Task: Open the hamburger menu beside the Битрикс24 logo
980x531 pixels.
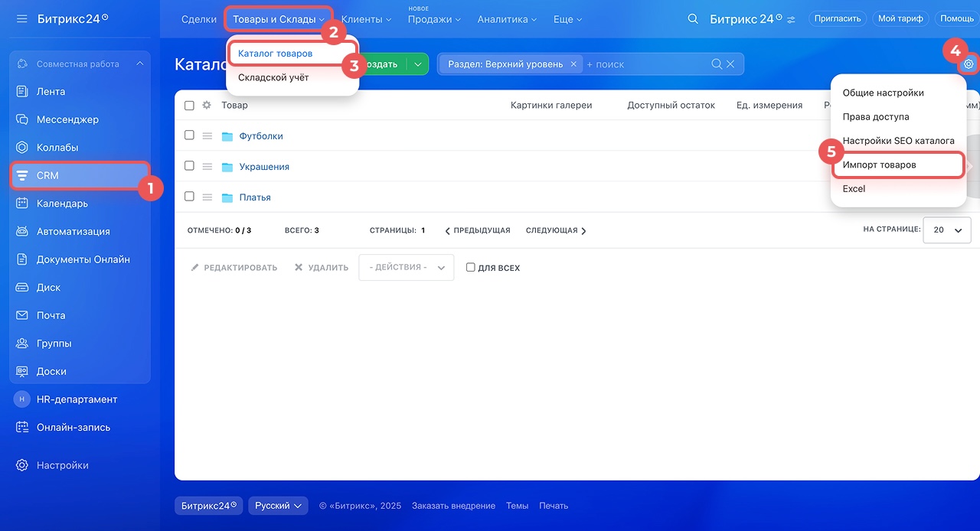Action: click(22, 18)
